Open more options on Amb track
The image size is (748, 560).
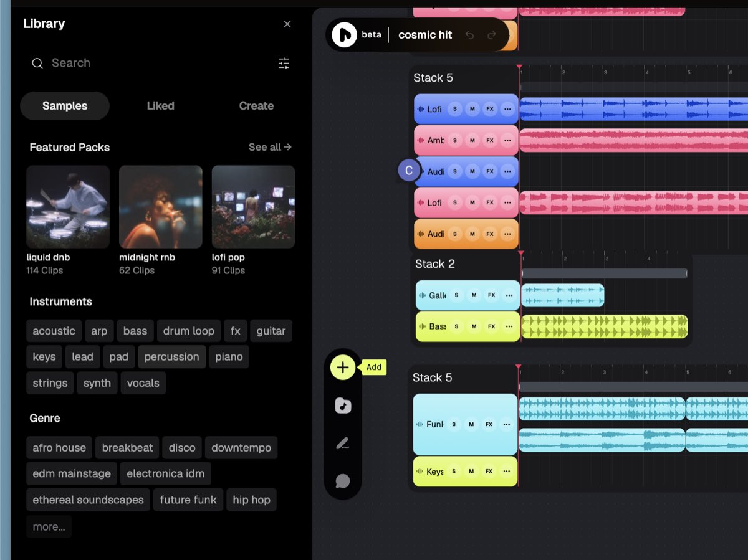507,140
